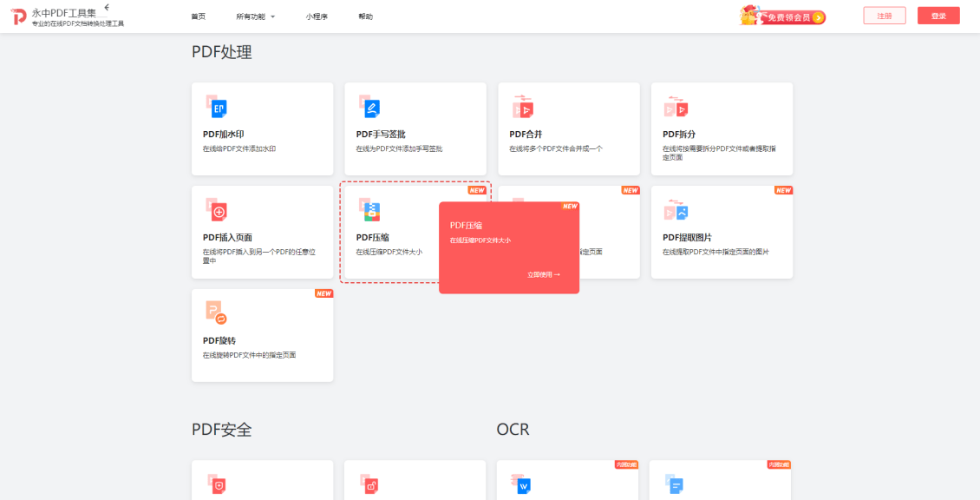The width and height of the screenshot is (980, 500).
Task: Open the PDF旋转 rotate icon
Action: tap(216, 312)
